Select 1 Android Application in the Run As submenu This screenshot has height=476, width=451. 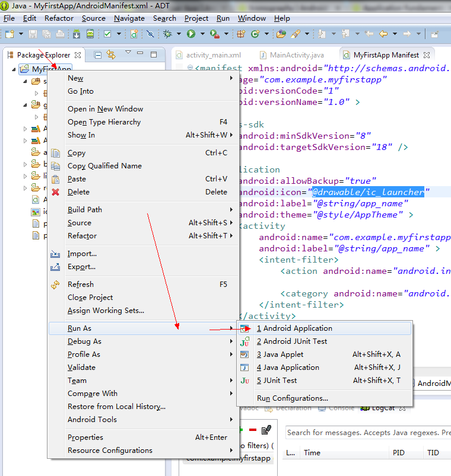(324, 328)
